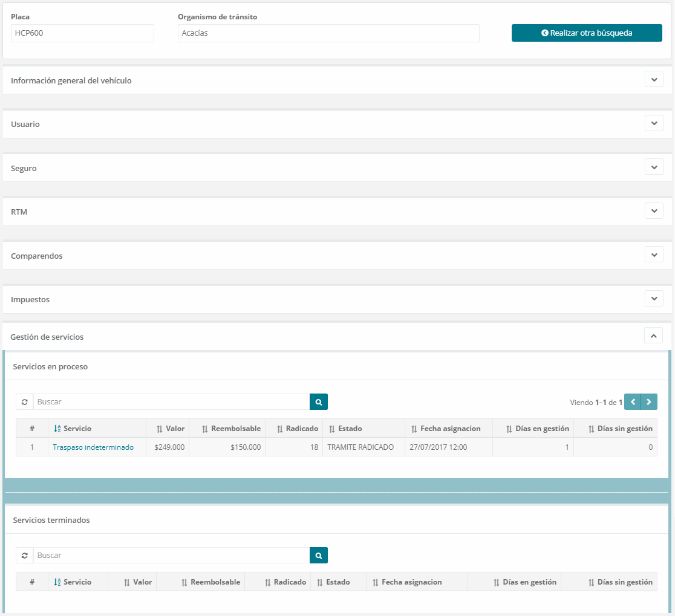Click search icon in Servicios terminados
This screenshot has height=616, width=675.
click(x=318, y=556)
